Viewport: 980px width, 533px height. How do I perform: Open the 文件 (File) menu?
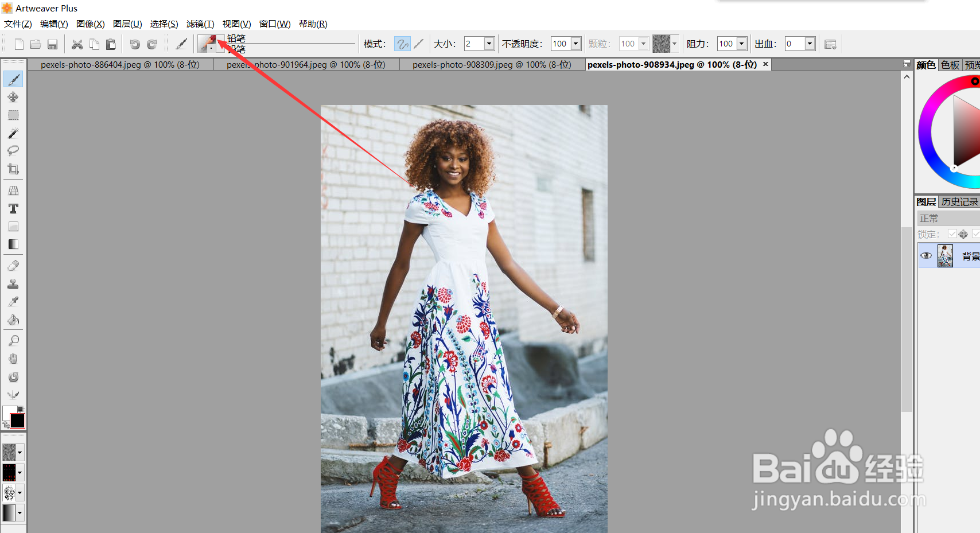click(18, 24)
